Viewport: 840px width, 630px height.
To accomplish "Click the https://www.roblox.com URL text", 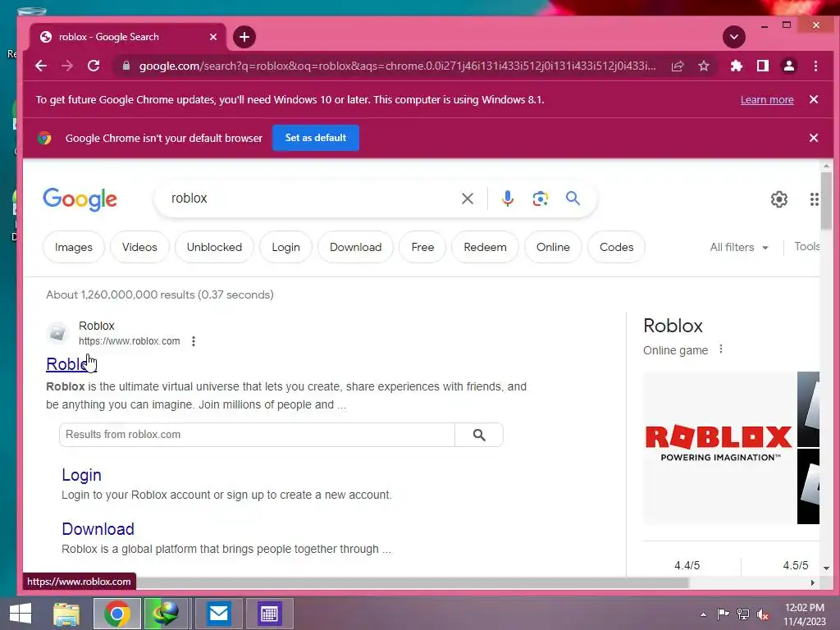I will click(129, 341).
